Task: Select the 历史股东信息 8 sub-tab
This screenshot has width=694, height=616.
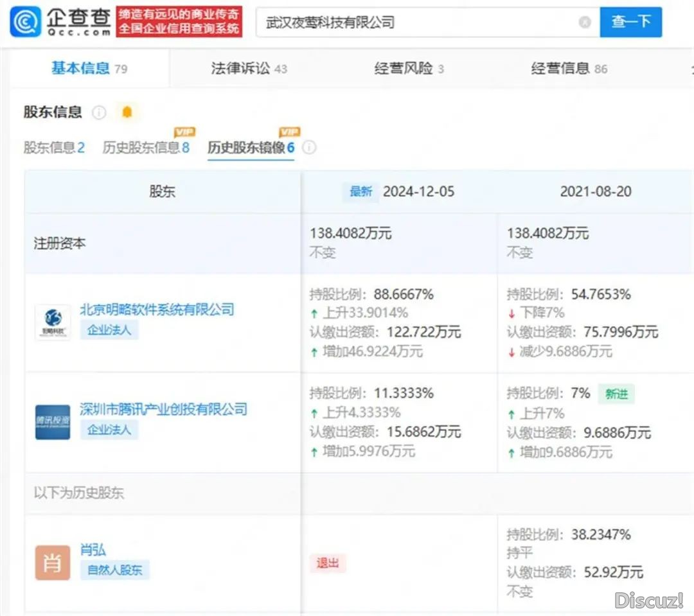Action: click(x=146, y=147)
